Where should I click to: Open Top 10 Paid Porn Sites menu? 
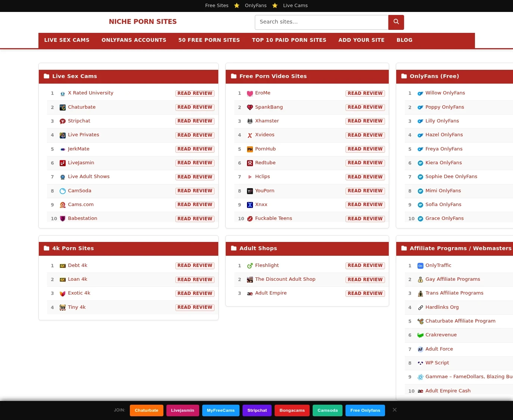[x=289, y=40]
